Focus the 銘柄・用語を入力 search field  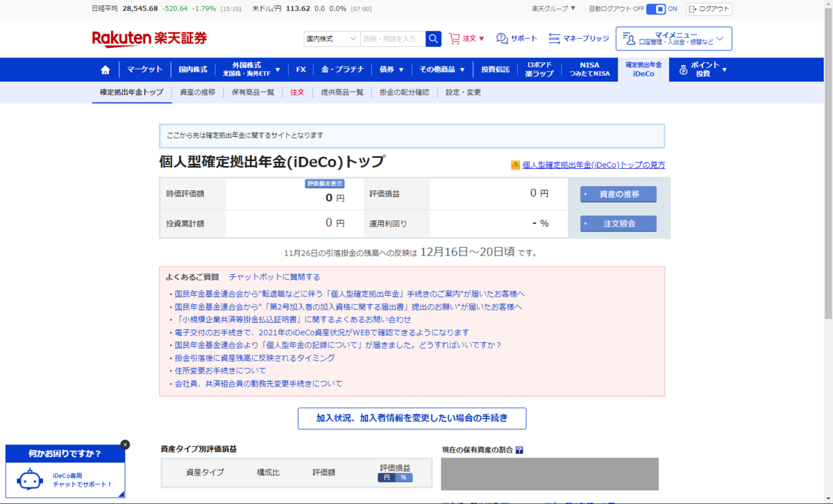393,39
